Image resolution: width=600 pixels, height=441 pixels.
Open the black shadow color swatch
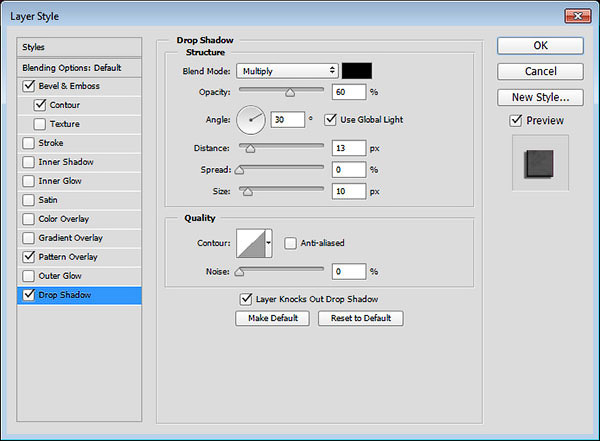tap(357, 71)
